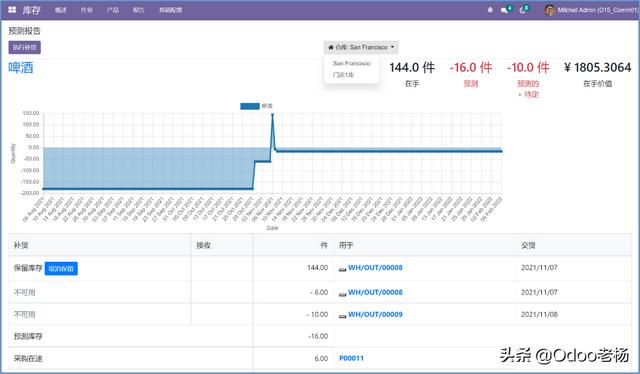Select San Francisco in the warehouse list
The width and height of the screenshot is (640, 374).
351,63
